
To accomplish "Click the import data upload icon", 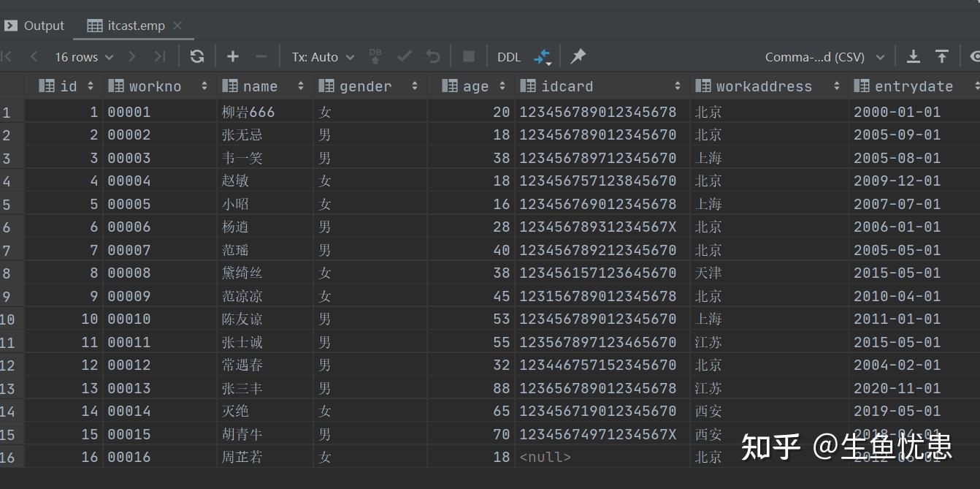I will click(x=942, y=56).
